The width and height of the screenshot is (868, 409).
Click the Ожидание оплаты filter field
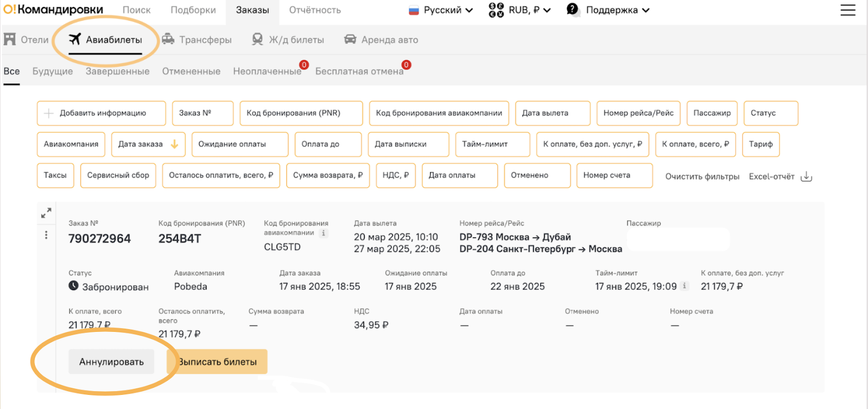(x=240, y=144)
